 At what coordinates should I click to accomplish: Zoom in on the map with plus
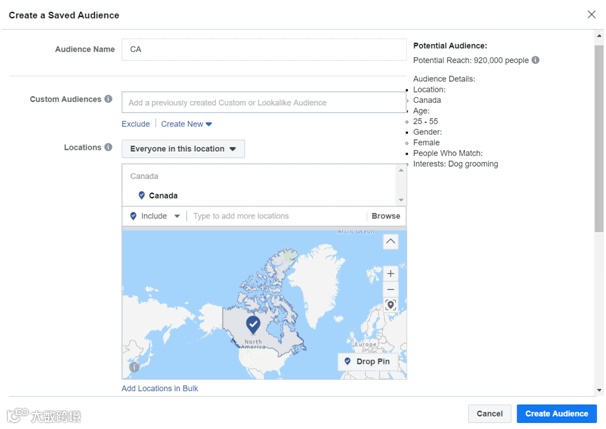[390, 274]
